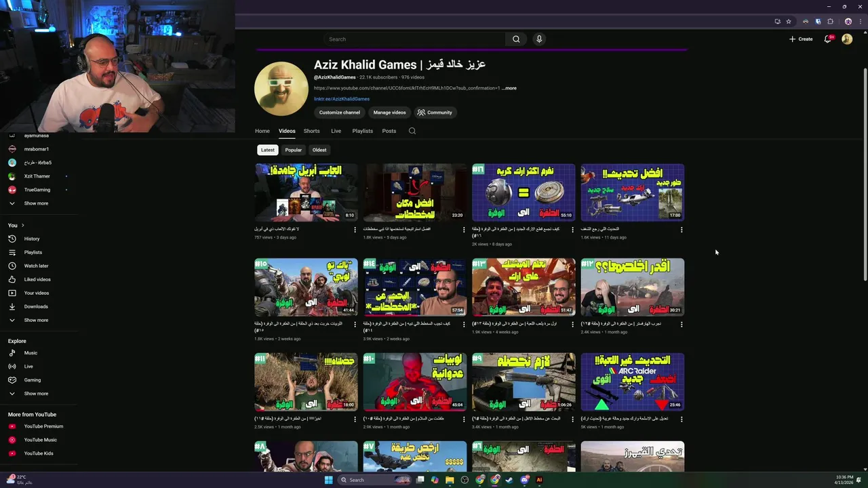Click Customize channel button

pyautogui.click(x=340, y=113)
